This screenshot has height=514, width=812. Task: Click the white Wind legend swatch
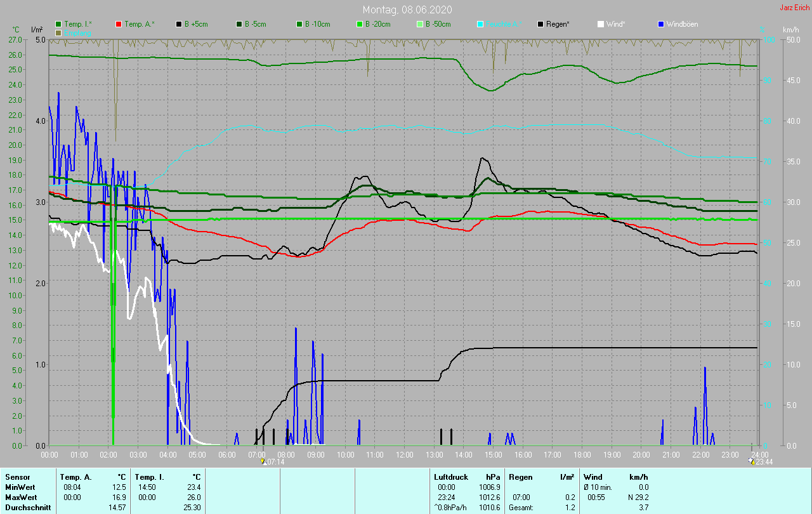[x=601, y=24]
